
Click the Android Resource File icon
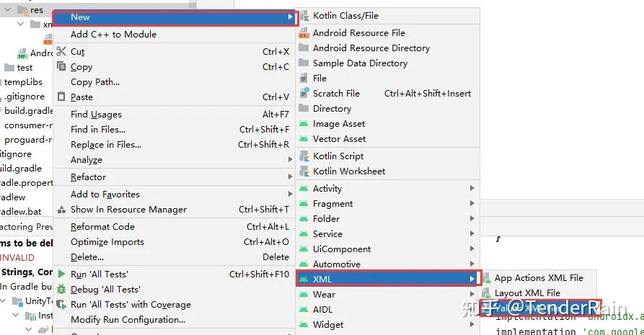tap(304, 33)
